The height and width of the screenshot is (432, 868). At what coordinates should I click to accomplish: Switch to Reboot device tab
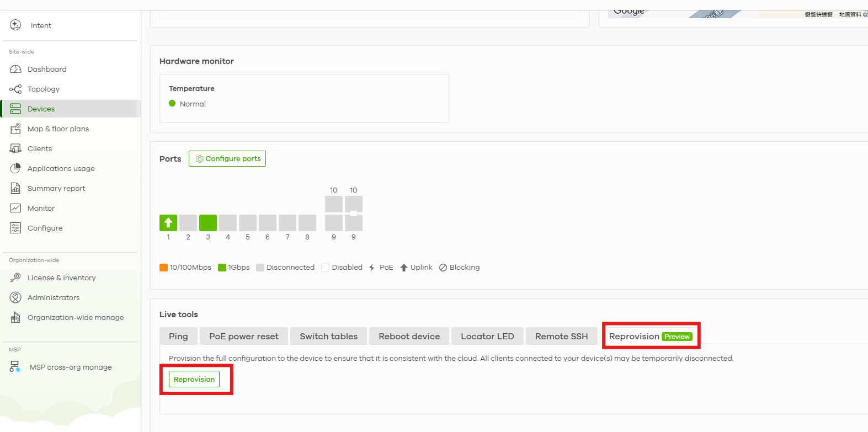pos(409,336)
